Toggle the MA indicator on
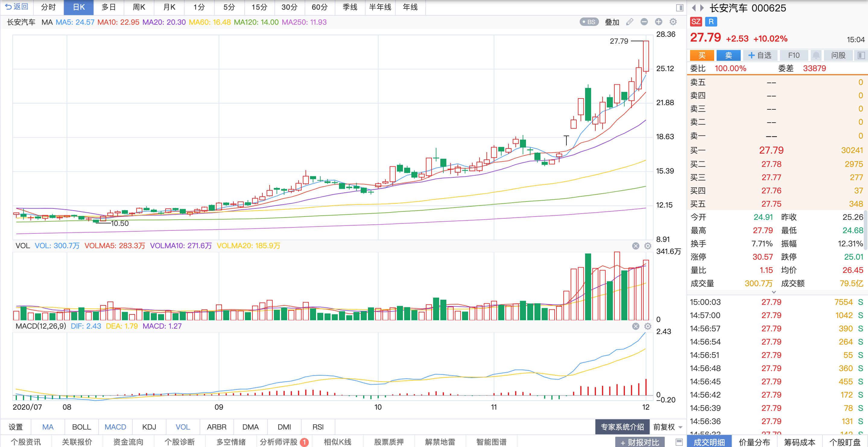 tap(48, 427)
